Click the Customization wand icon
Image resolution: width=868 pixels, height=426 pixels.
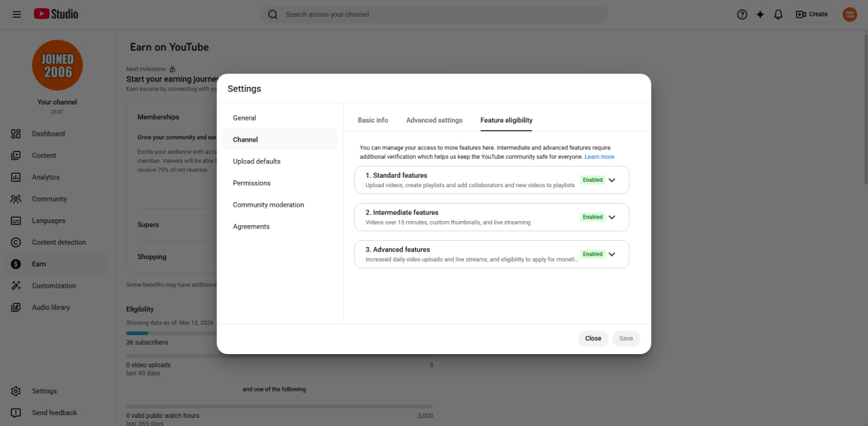(x=16, y=286)
